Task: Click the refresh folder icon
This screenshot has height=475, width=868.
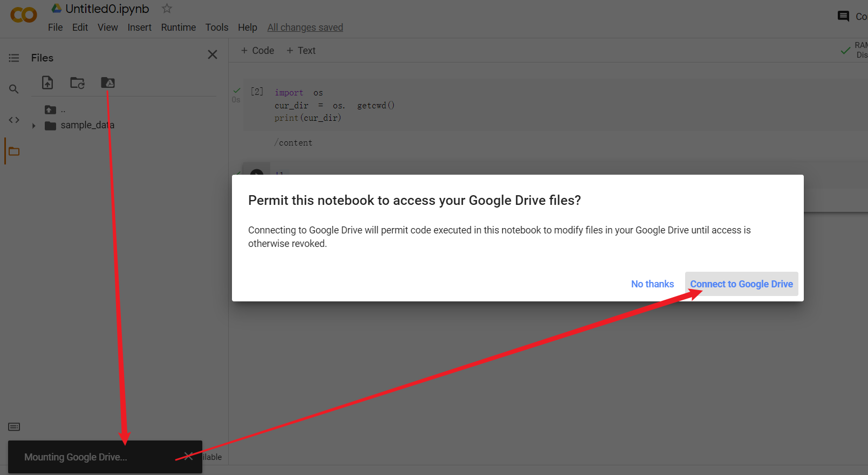Action: click(77, 82)
